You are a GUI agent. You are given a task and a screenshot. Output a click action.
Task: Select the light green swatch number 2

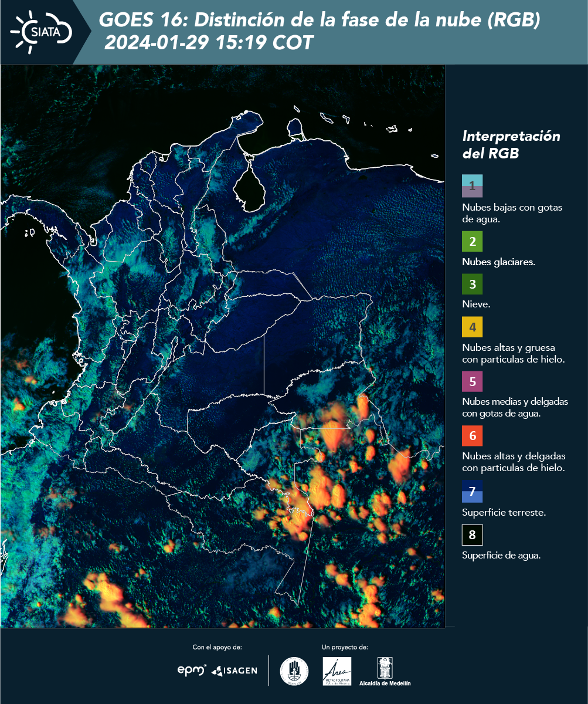tap(472, 241)
